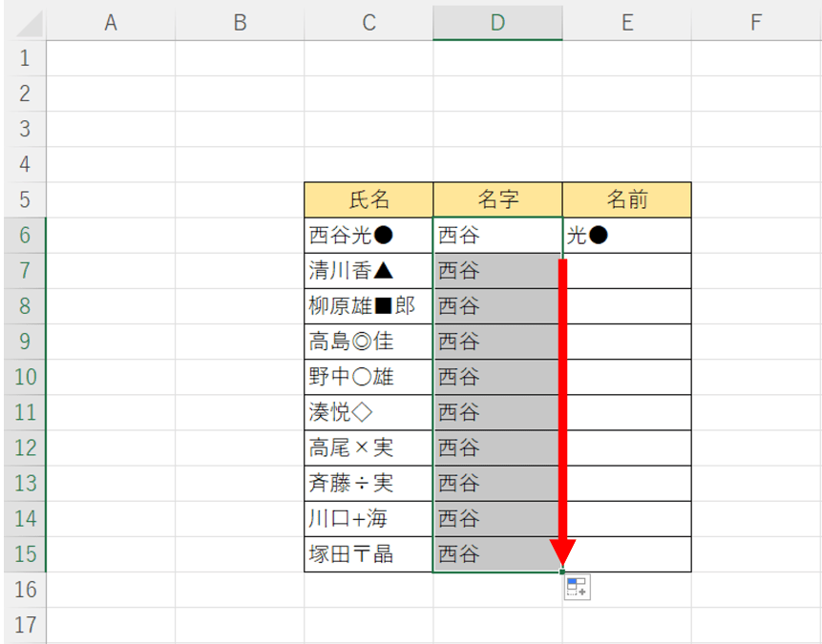822x644 pixels.
Task: Select cell containing 柳原雄■郎
Action: (x=369, y=306)
